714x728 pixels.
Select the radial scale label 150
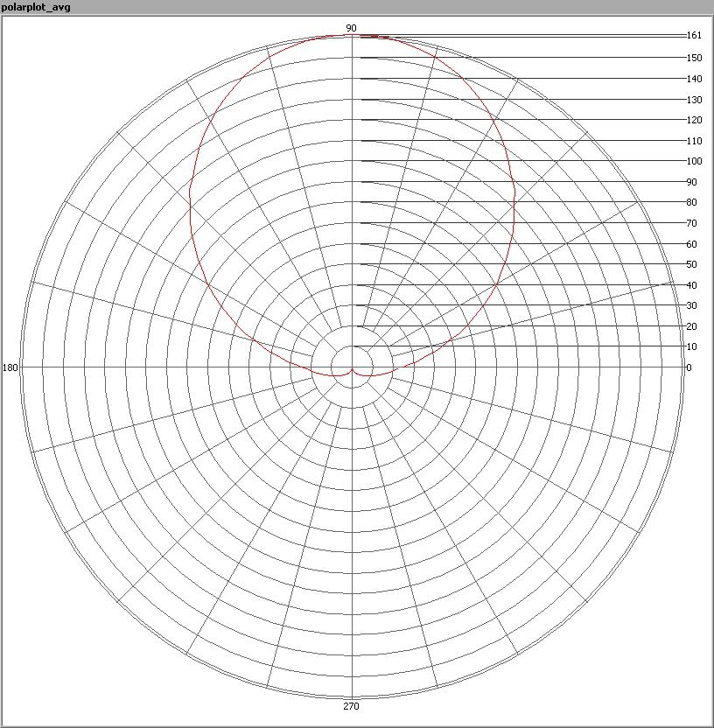click(694, 58)
